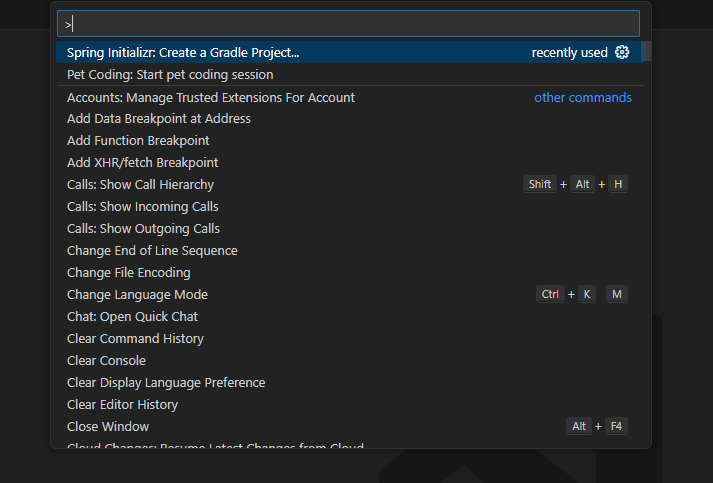Open Chat: Open Quick Chat

[350, 317]
